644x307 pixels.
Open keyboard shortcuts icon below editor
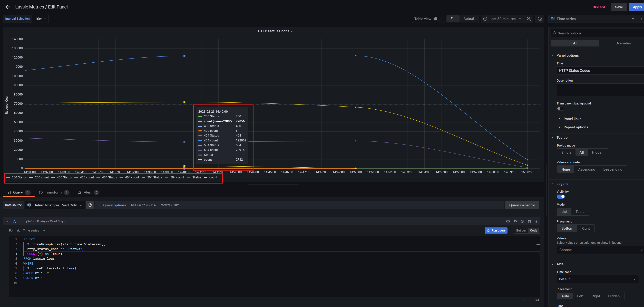click(x=537, y=300)
